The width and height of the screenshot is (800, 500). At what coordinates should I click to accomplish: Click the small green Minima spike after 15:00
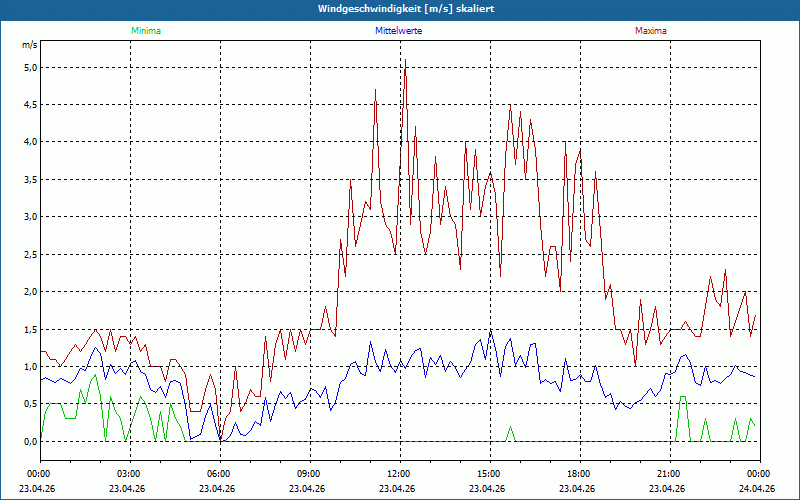pyautogui.click(x=511, y=428)
